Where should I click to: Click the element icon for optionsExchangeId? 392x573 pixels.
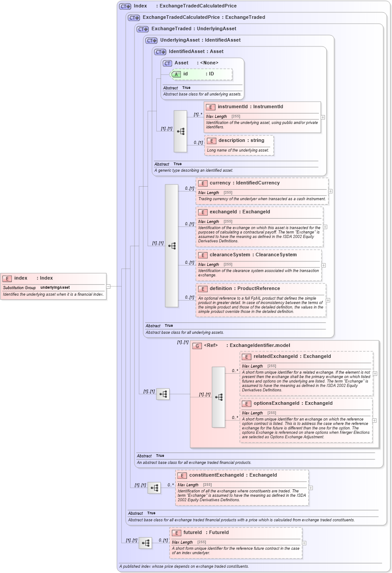(x=247, y=403)
